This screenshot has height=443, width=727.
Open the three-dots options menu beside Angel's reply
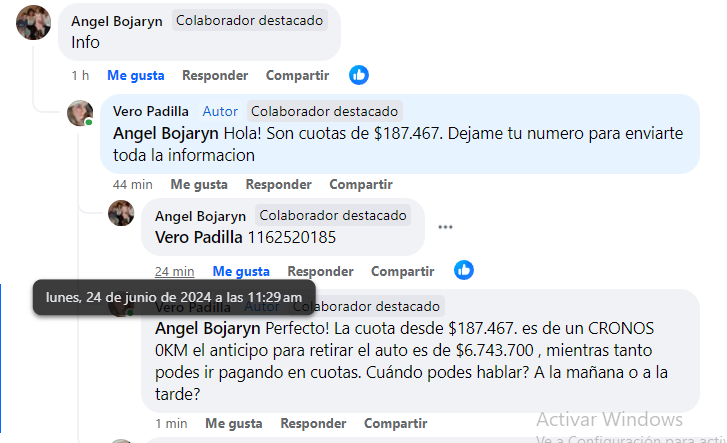[x=445, y=227]
